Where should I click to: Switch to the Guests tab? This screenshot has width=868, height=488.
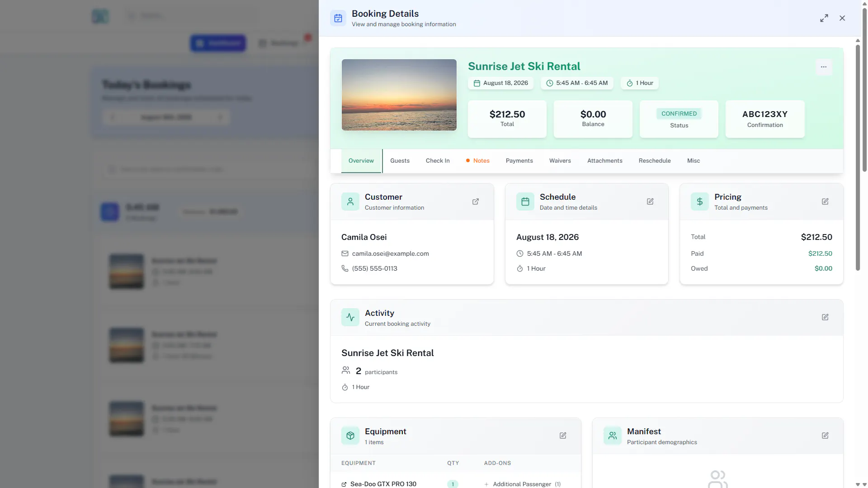click(x=400, y=161)
